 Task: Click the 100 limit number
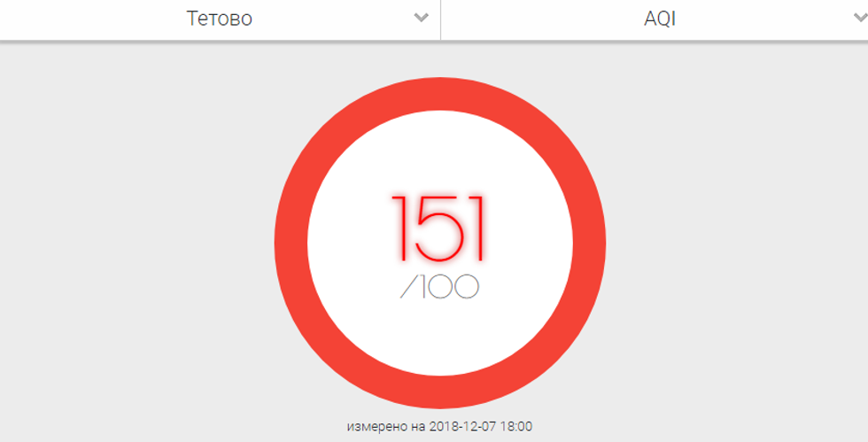pos(450,287)
